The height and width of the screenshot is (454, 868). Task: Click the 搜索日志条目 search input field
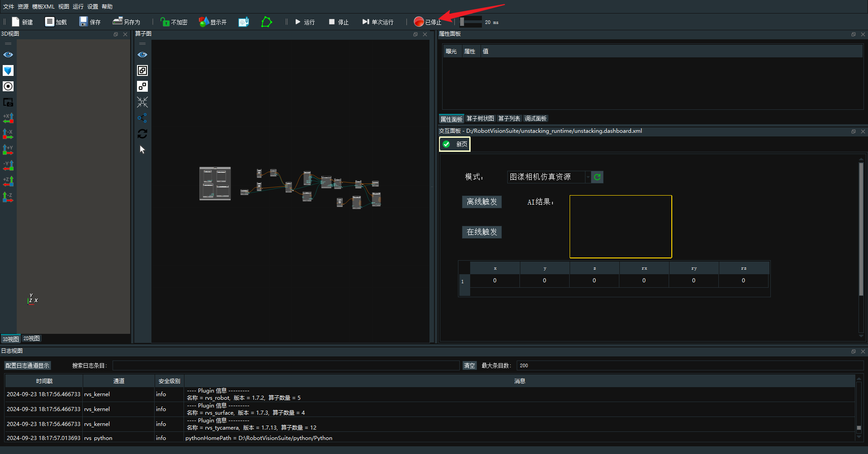[286, 365]
